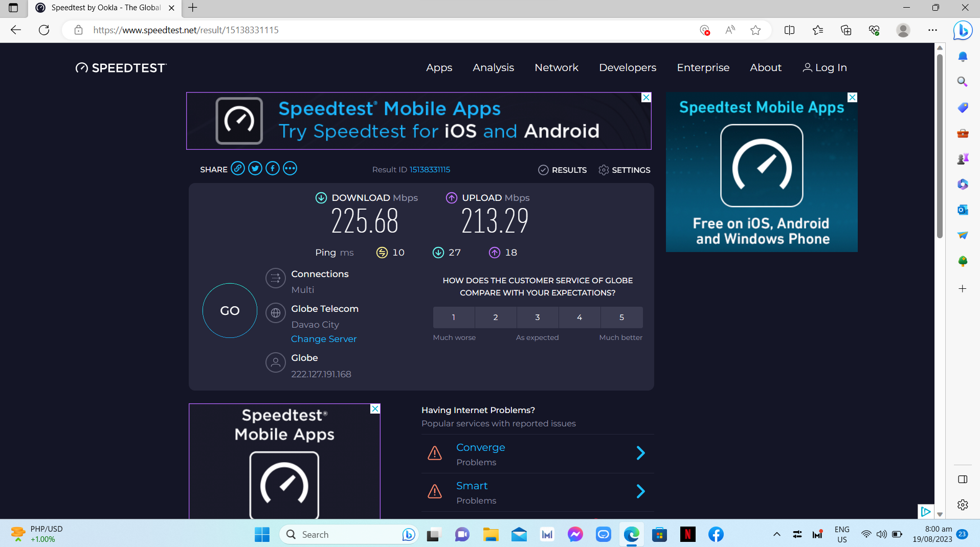The width and height of the screenshot is (980, 547).
Task: Share result via the Twitter icon
Action: pos(255,168)
